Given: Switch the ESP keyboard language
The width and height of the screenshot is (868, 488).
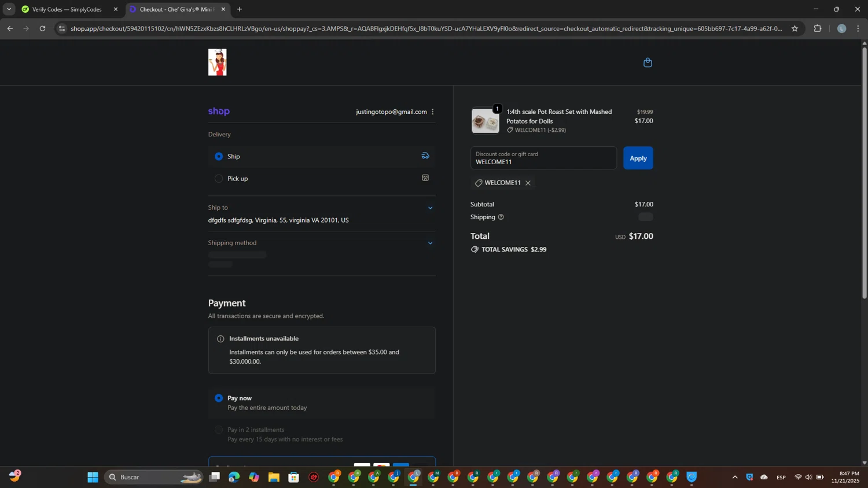Looking at the screenshot, I should coord(781,477).
